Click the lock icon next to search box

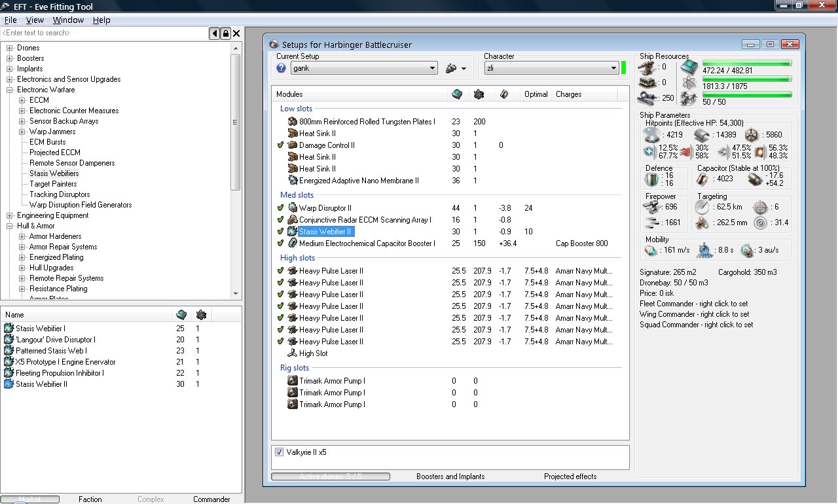click(226, 33)
